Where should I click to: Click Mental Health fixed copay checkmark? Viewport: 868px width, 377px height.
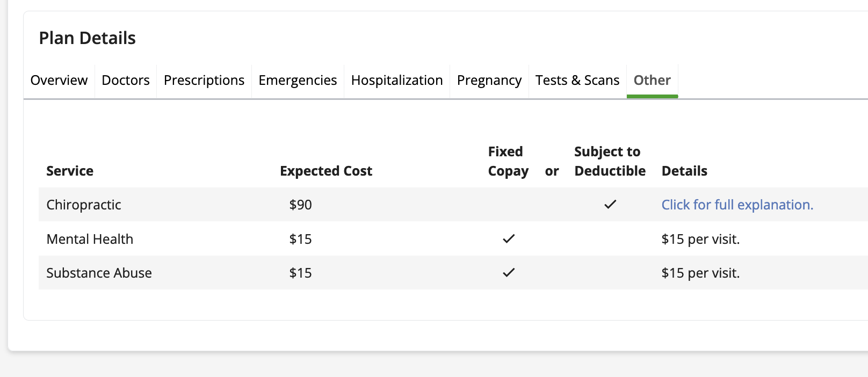[x=509, y=239]
